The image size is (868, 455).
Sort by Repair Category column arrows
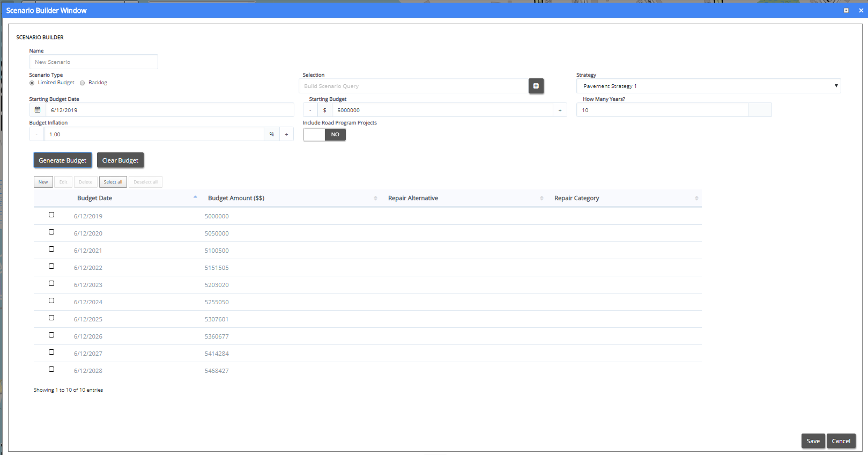[696, 198]
